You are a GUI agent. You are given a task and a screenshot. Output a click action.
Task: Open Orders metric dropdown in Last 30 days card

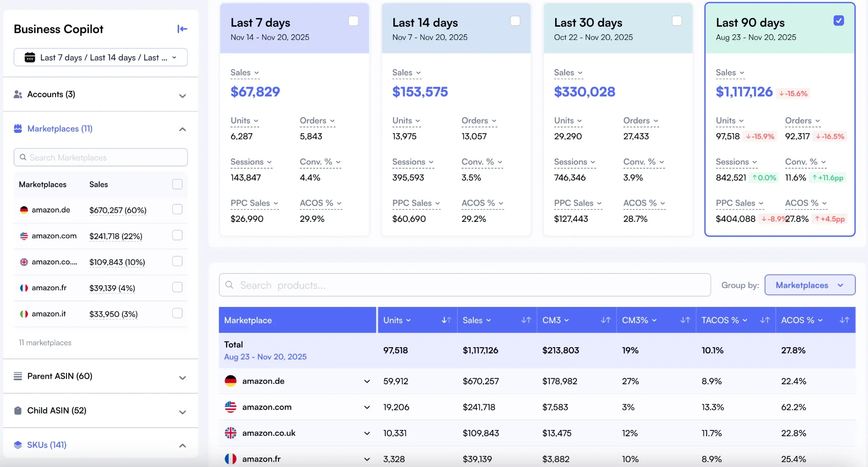(x=641, y=121)
